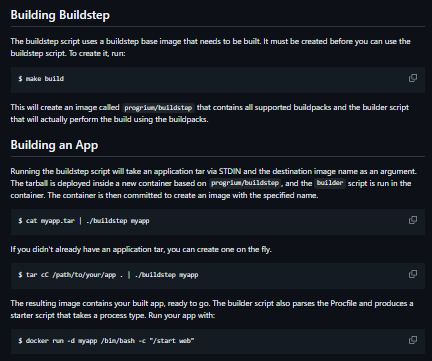Click the '/start web' string in docker command

[x=172, y=341]
